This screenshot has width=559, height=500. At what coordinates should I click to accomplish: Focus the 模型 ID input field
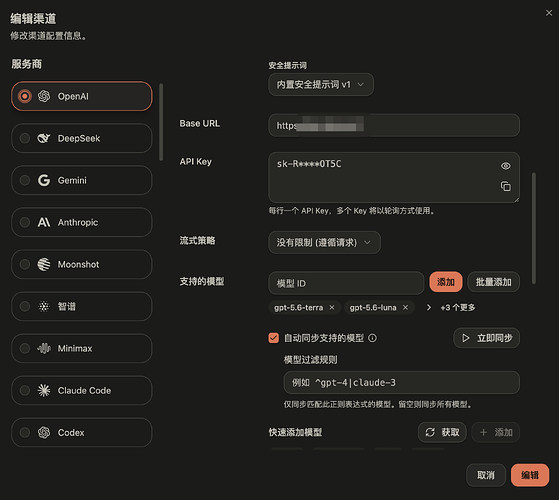tap(346, 283)
